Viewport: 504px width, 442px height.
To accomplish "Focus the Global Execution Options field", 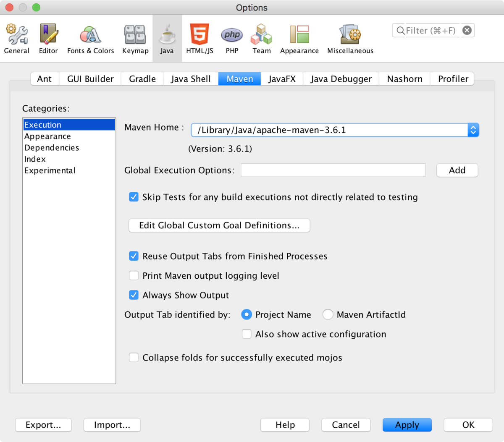I will pos(333,170).
